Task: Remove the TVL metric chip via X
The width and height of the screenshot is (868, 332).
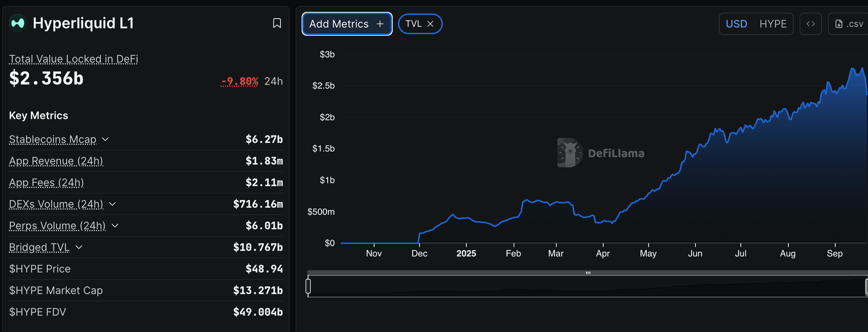Action: point(430,24)
